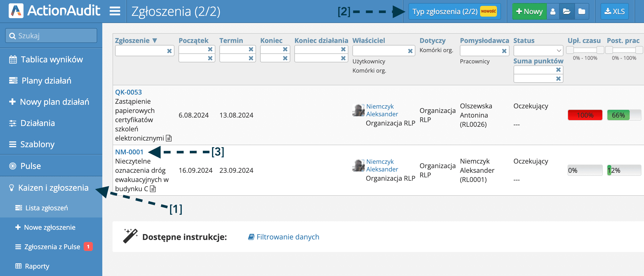
Task: Click the user icon beside Nowy
Action: 553,11
